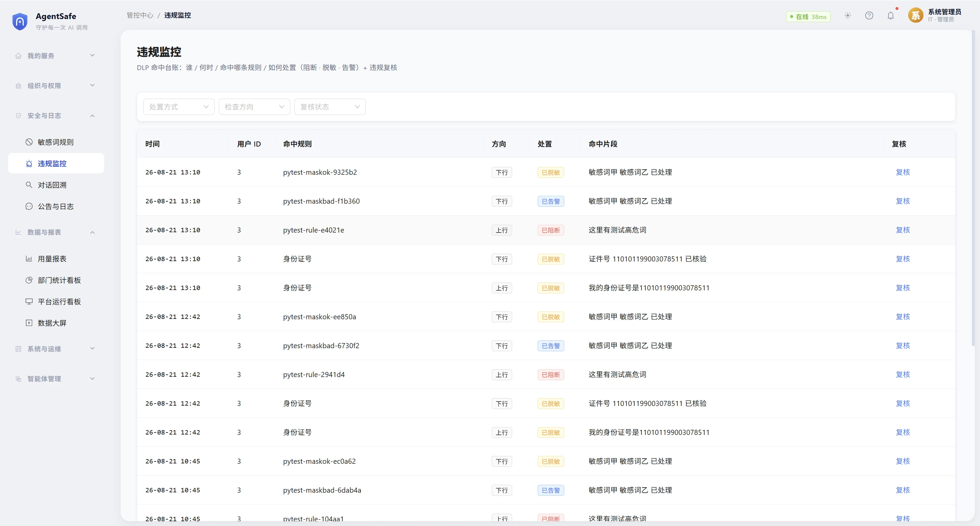Click 复核 for pytest-maskbad-6730f2 row
This screenshot has height=526, width=980.
tap(902, 345)
